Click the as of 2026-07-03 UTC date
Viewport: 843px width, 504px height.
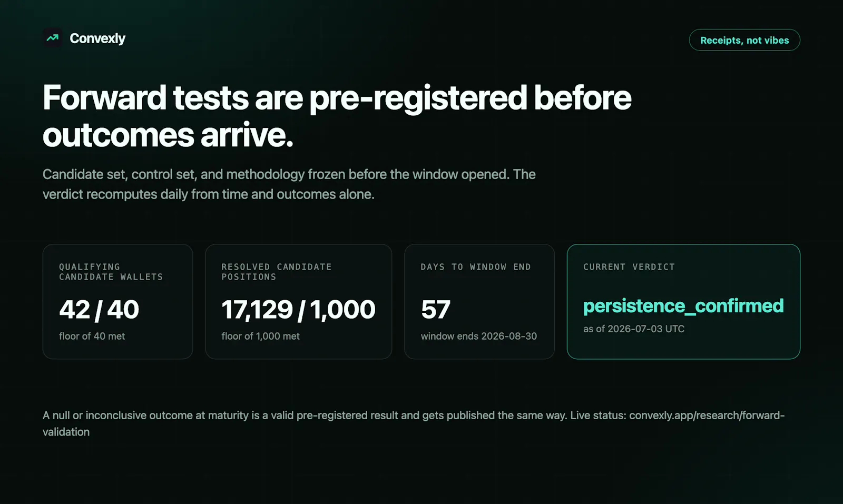(634, 329)
